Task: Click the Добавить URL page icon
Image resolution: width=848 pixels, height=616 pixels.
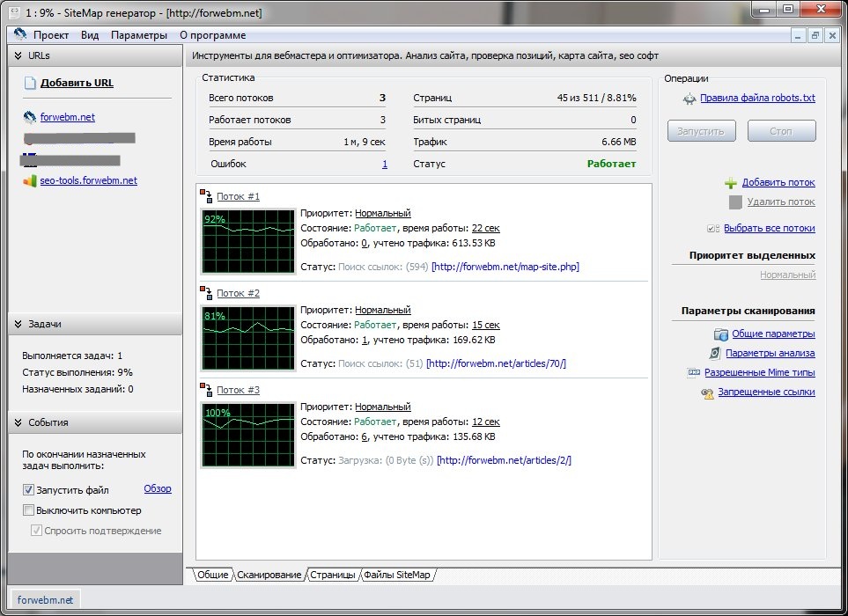Action: (x=30, y=84)
